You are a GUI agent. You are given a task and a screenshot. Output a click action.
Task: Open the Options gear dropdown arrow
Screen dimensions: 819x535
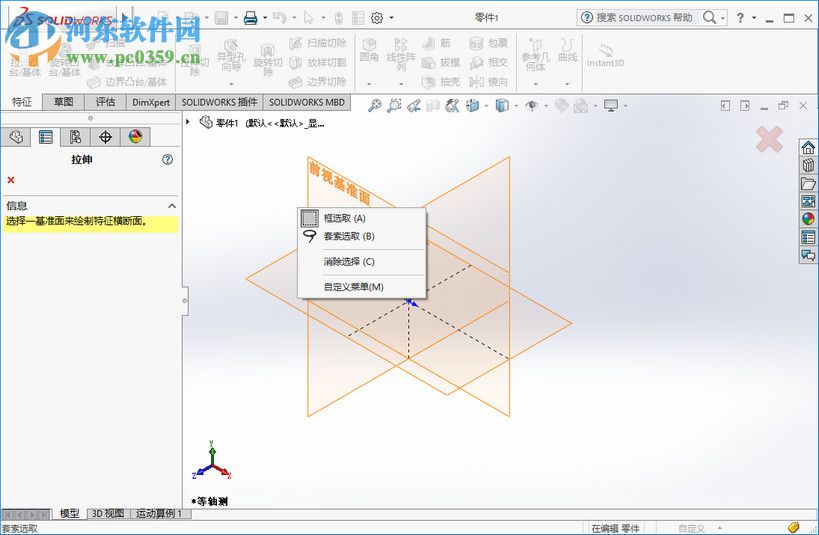tap(391, 18)
